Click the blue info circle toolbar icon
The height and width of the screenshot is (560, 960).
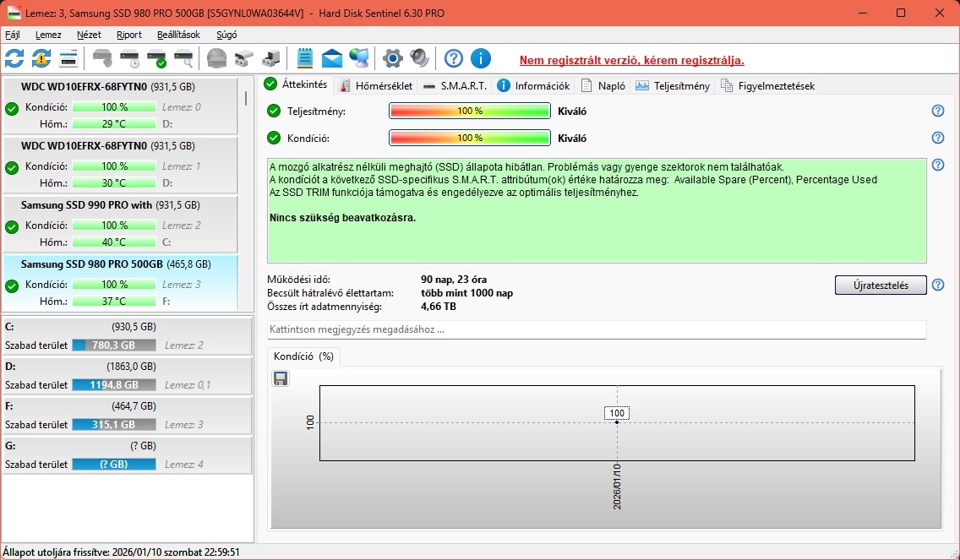[481, 59]
